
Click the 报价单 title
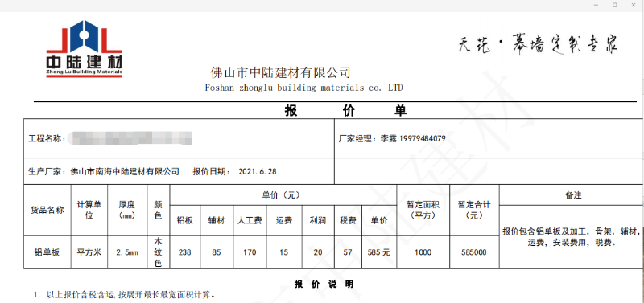point(345,111)
